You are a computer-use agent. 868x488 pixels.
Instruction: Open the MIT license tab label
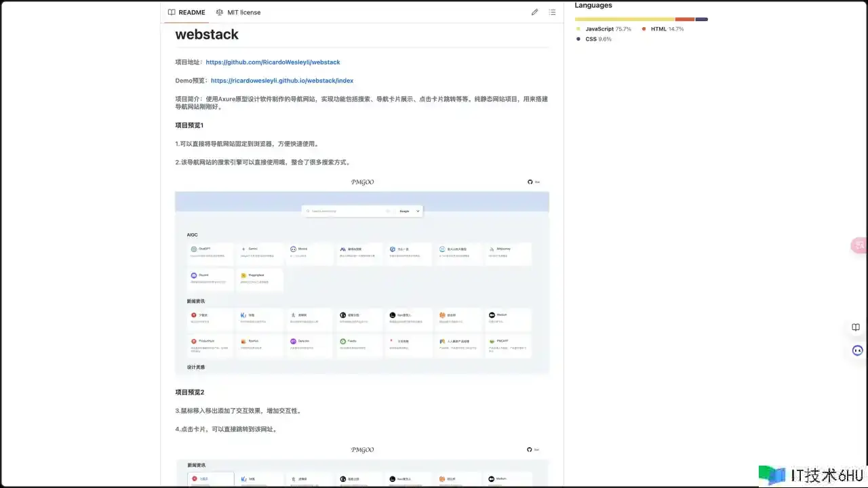(x=243, y=12)
